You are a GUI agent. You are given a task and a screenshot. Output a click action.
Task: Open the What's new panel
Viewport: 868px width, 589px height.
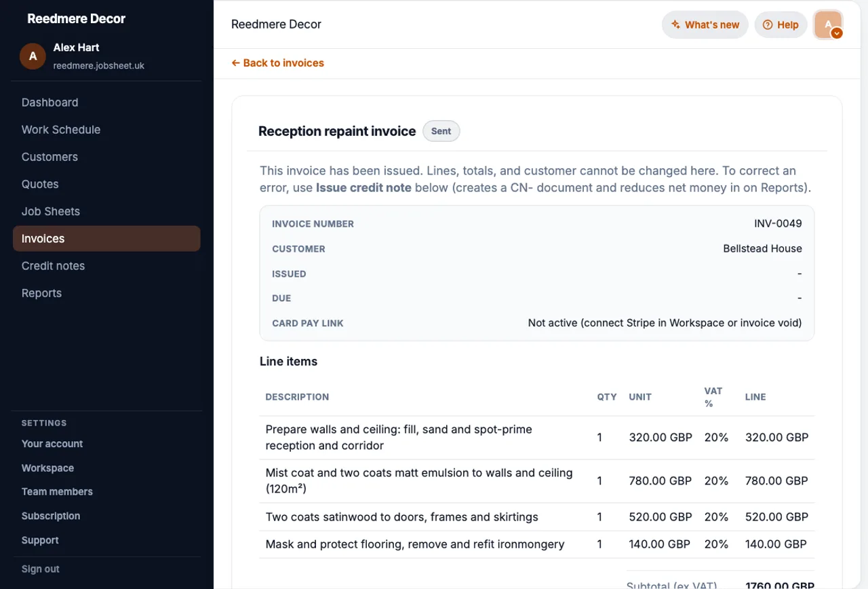click(x=705, y=24)
